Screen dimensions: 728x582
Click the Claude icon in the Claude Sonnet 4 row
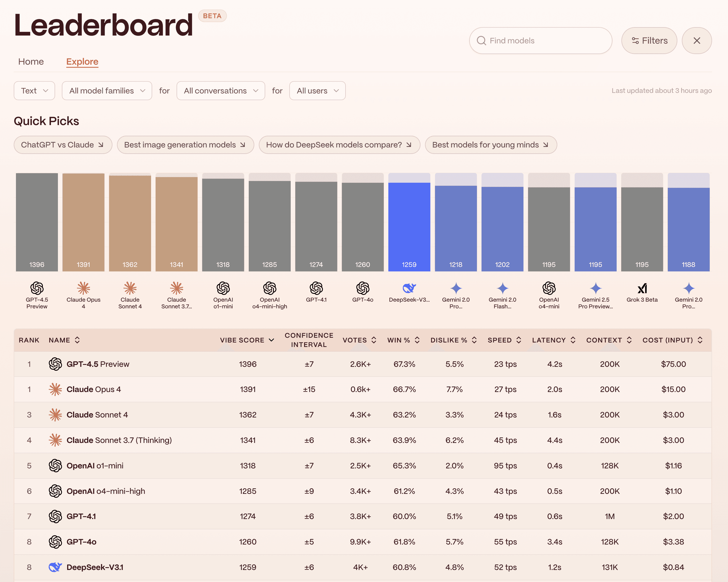coord(55,415)
